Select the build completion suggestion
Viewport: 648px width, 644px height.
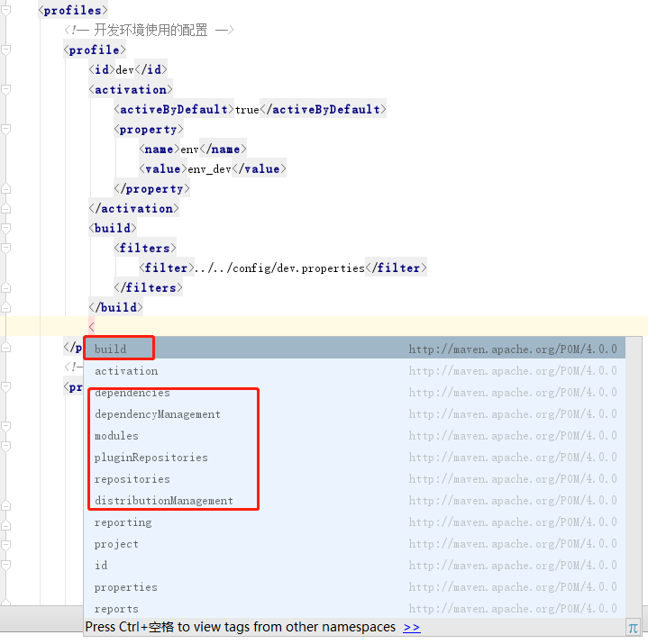(x=354, y=349)
